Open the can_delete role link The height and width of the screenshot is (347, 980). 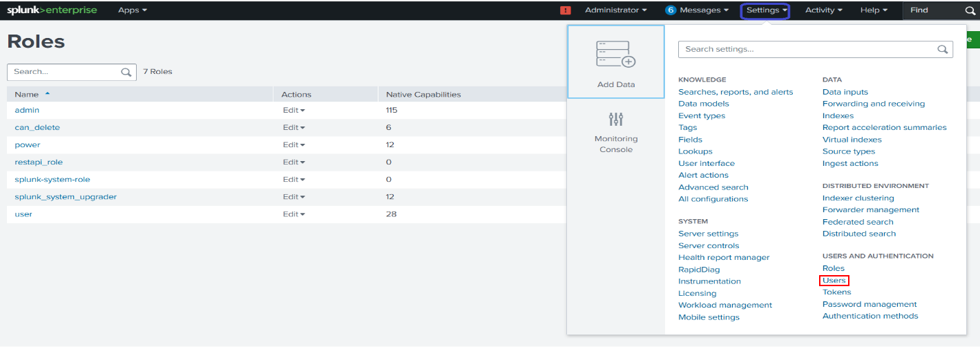click(x=37, y=127)
